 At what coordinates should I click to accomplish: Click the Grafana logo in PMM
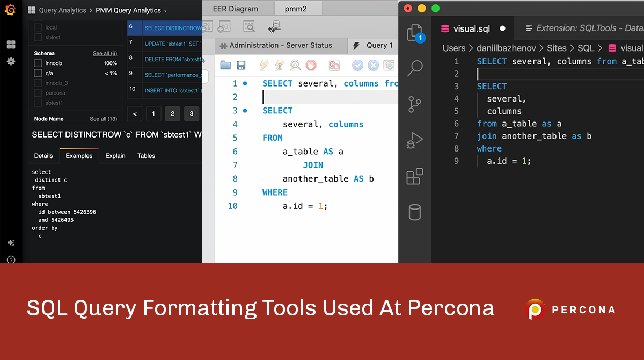tap(10, 10)
